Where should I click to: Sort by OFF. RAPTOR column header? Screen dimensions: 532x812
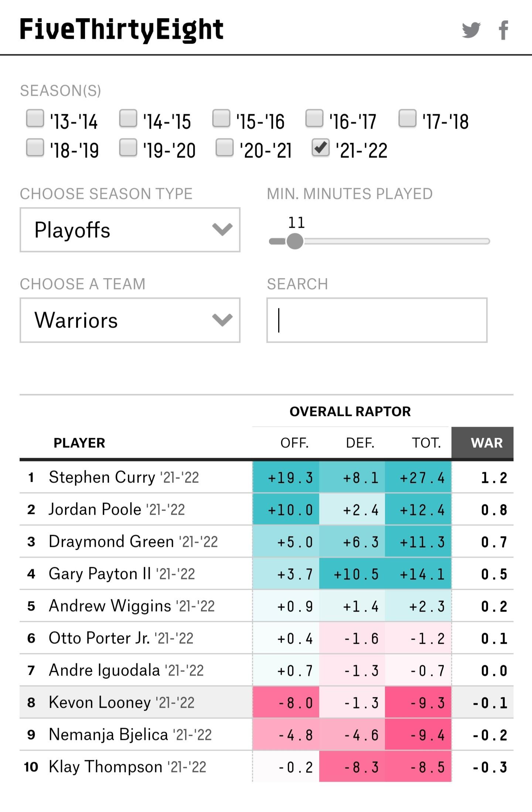(x=294, y=443)
